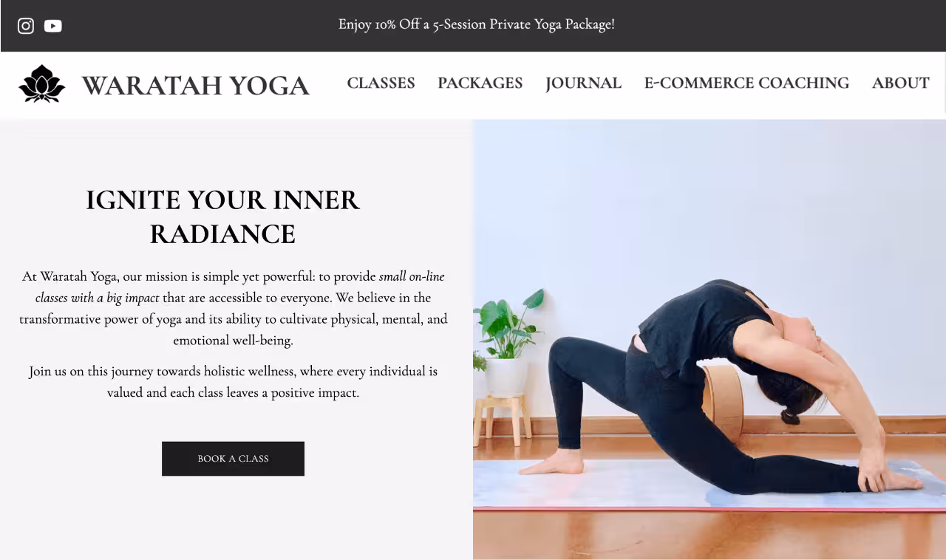Image resolution: width=946 pixels, height=560 pixels.
Task: Navigate to the About page
Action: coord(900,83)
